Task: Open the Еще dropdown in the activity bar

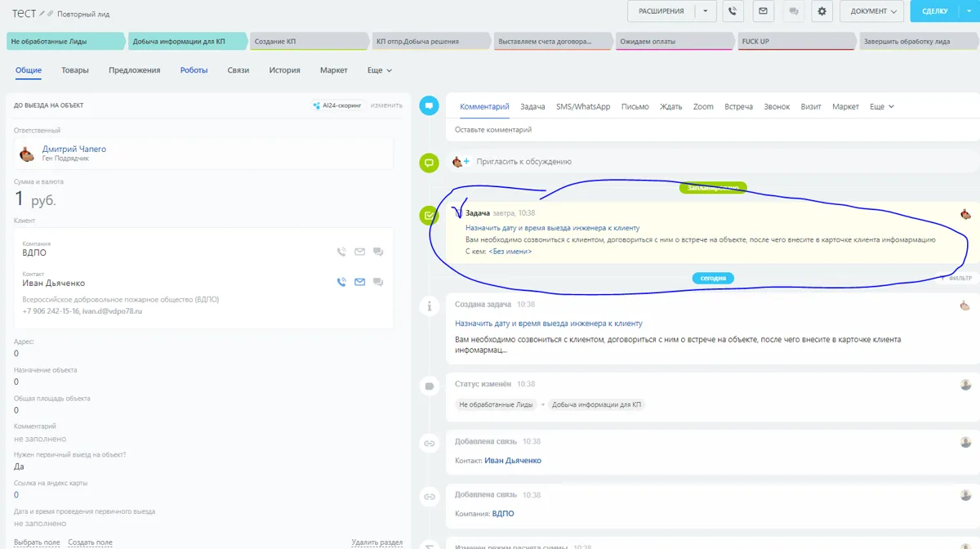Action: [x=882, y=107]
